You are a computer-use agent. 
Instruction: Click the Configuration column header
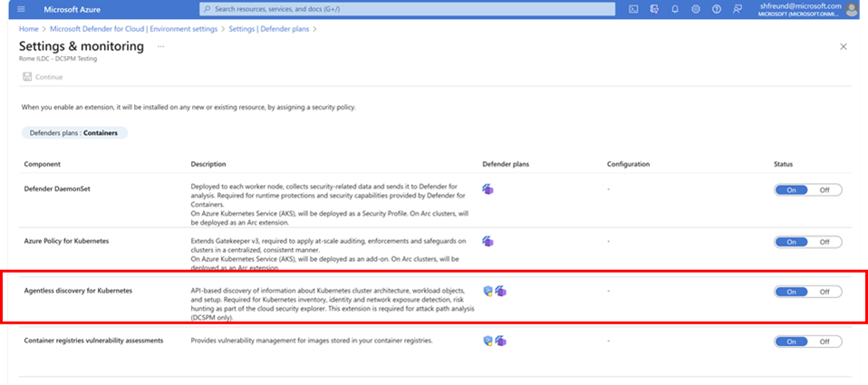click(628, 164)
